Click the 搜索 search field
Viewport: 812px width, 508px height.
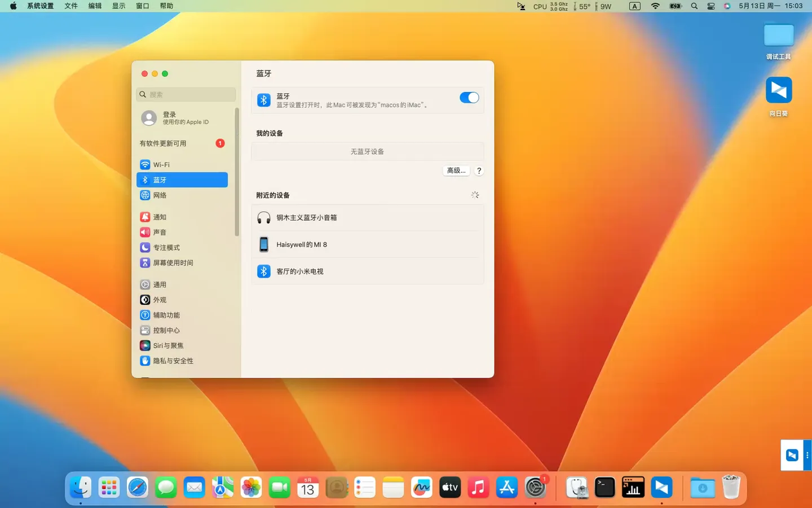[x=185, y=94]
